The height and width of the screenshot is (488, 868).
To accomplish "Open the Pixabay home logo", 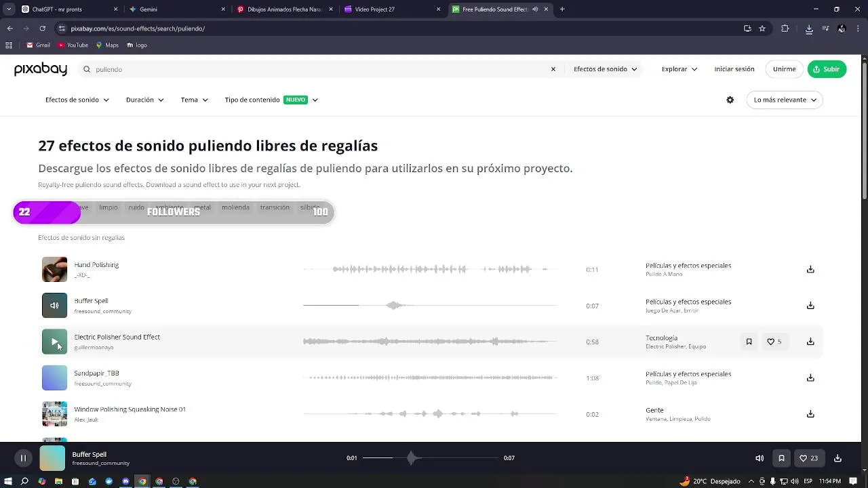I will (x=41, y=69).
